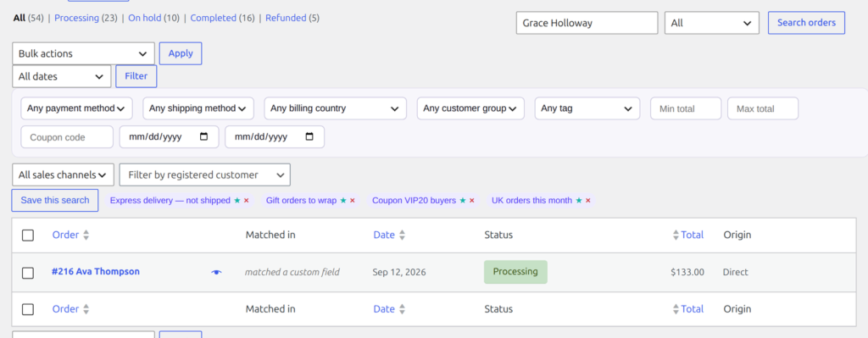Tick the select-all checkbox in the table footer
Image resolution: width=868 pixels, height=338 pixels.
[x=28, y=309]
